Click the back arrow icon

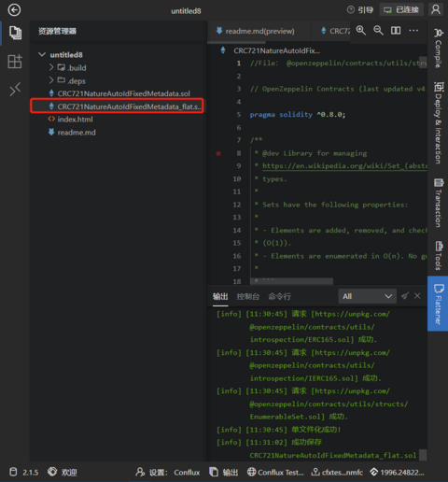pos(14,10)
